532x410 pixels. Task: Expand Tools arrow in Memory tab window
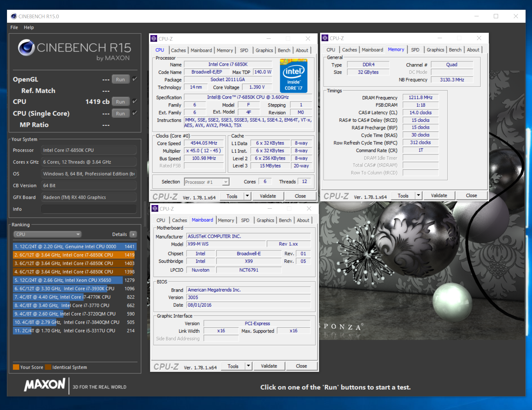418,195
